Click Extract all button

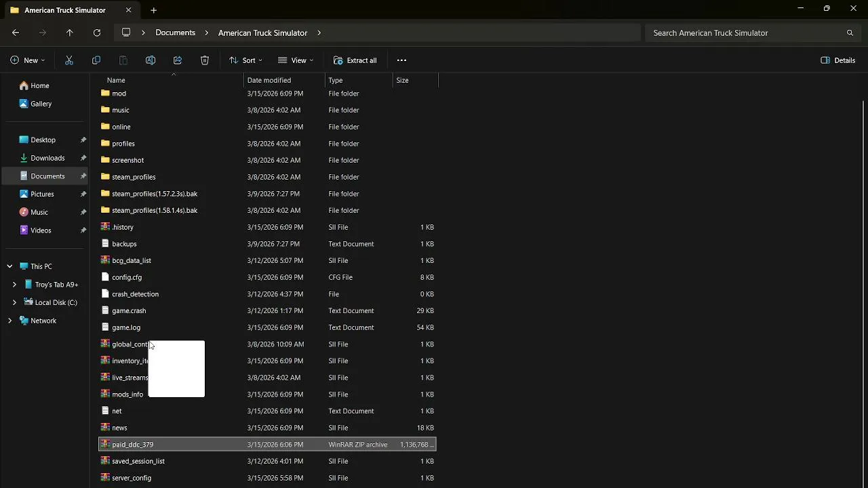355,60
